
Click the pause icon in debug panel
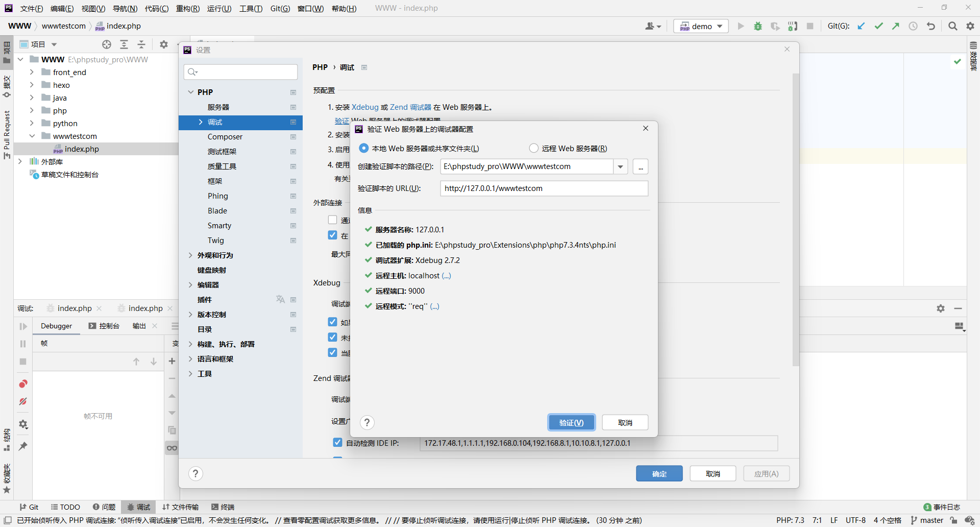23,344
